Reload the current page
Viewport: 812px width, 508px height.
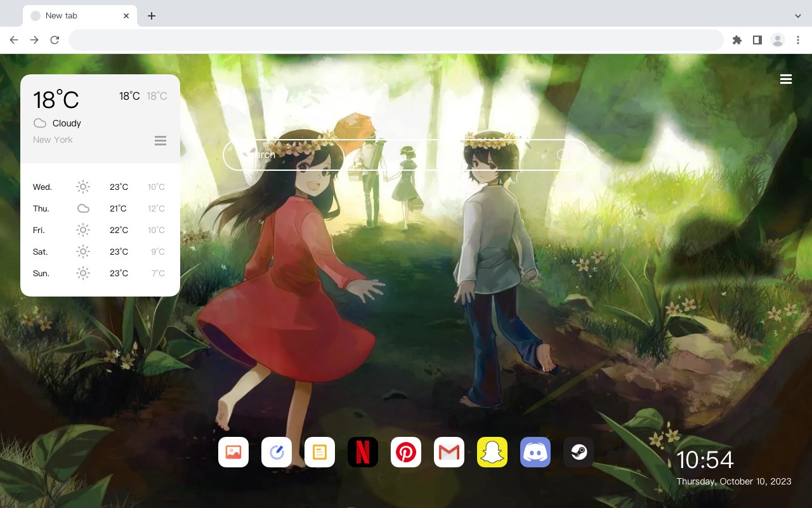click(55, 40)
